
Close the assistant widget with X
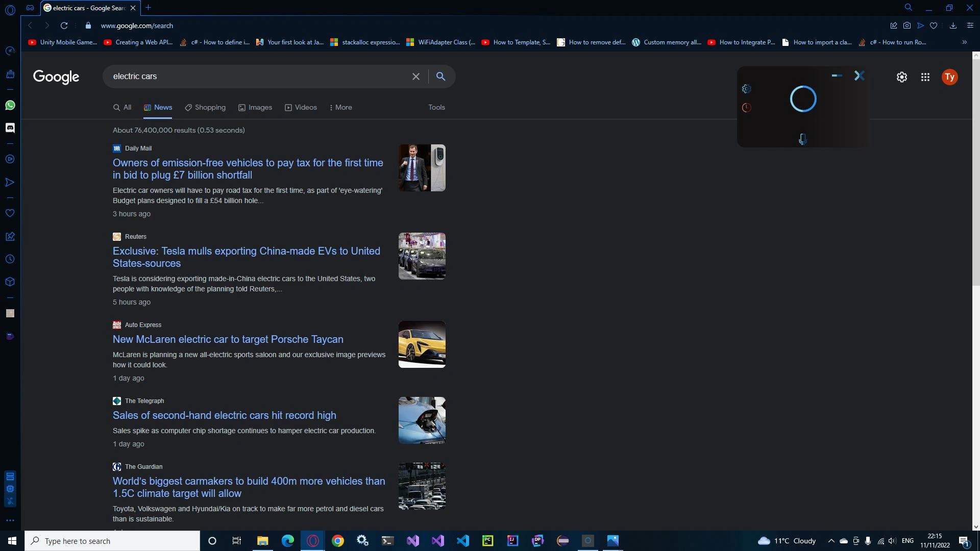click(860, 76)
